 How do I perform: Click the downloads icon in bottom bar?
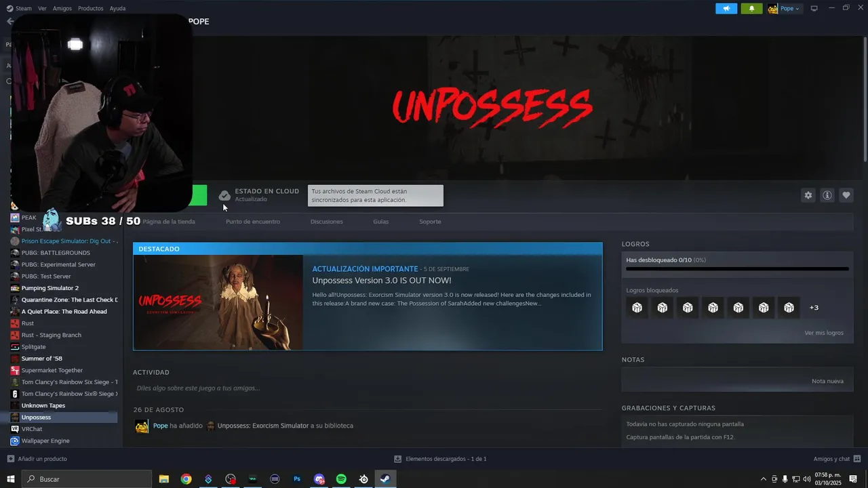398,459
